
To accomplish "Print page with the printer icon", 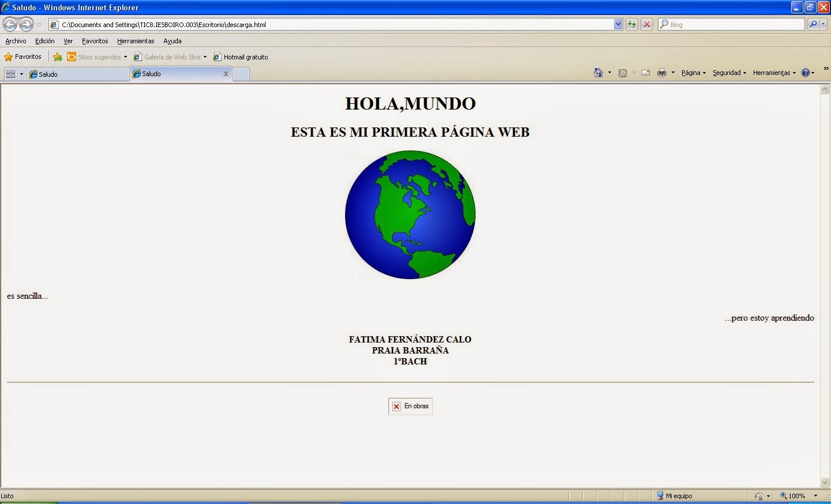I will (x=661, y=73).
